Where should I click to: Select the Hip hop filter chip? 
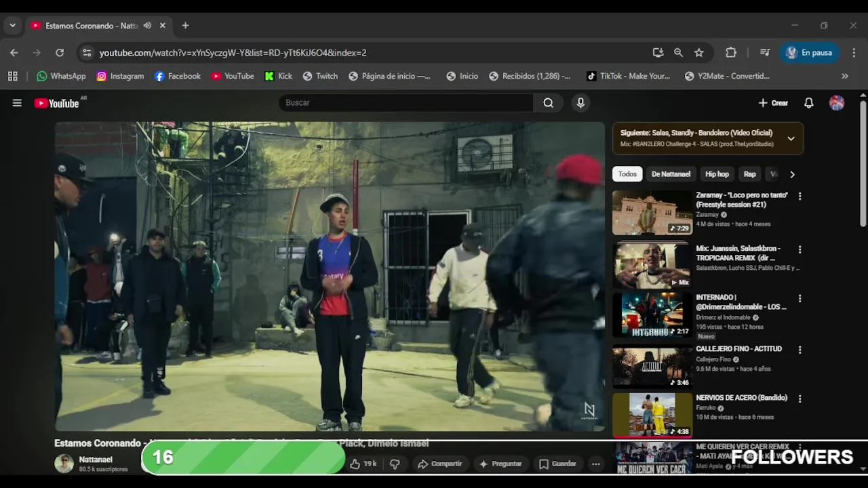point(717,174)
